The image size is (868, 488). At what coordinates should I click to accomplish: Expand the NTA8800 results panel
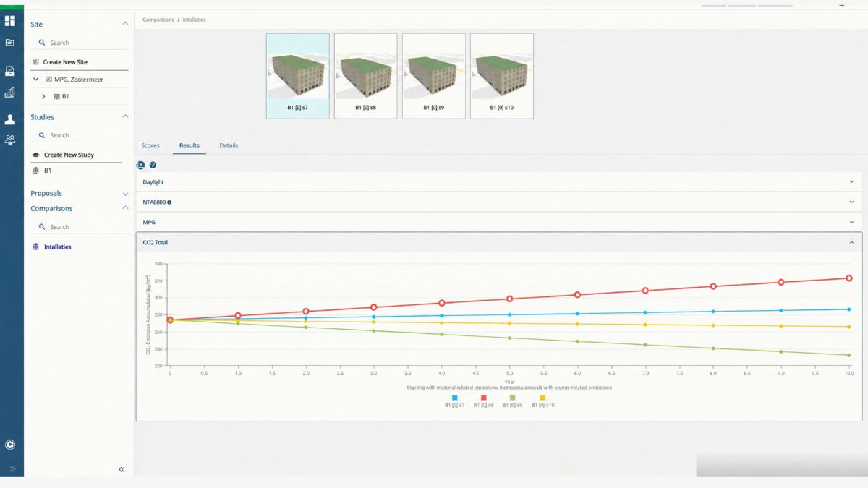click(499, 202)
